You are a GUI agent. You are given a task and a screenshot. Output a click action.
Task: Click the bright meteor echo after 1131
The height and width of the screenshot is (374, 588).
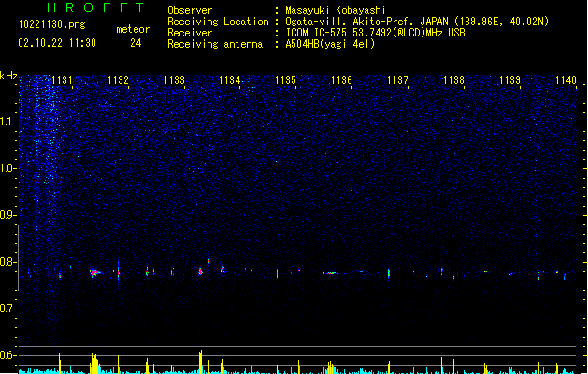[94, 273]
